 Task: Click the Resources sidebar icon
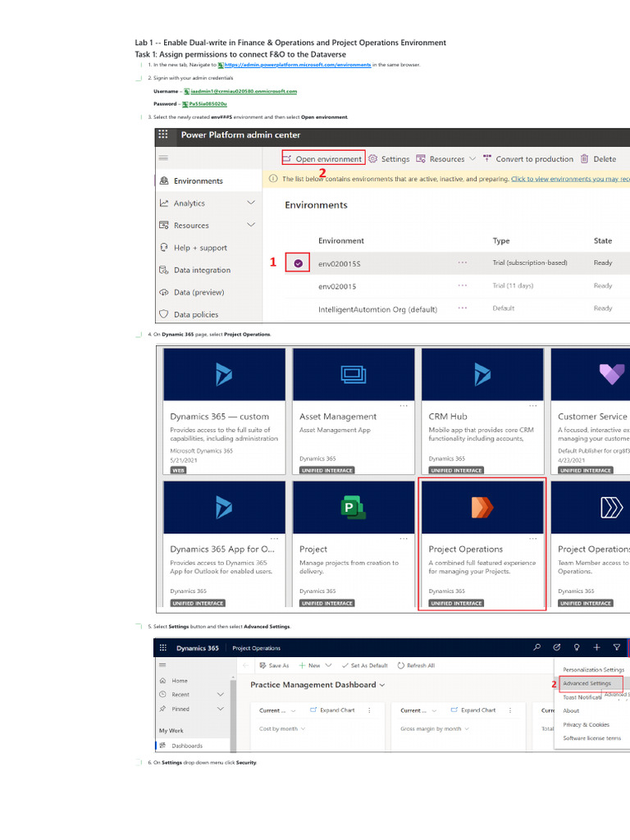point(164,225)
